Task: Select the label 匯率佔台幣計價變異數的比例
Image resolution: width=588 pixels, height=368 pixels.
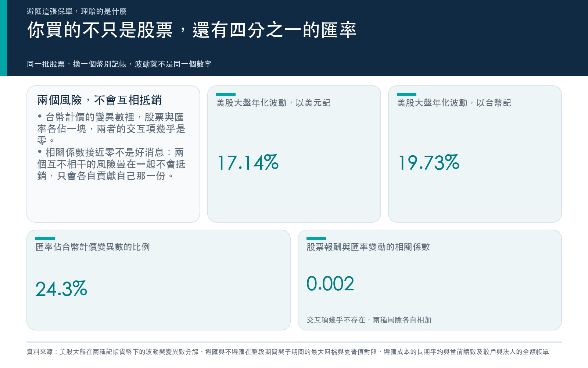Action: 93,247
